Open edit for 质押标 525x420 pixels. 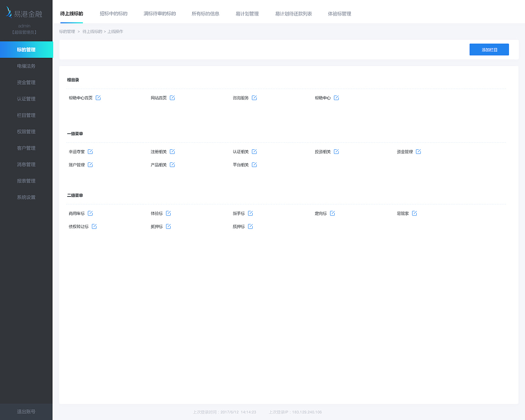[x=250, y=226]
